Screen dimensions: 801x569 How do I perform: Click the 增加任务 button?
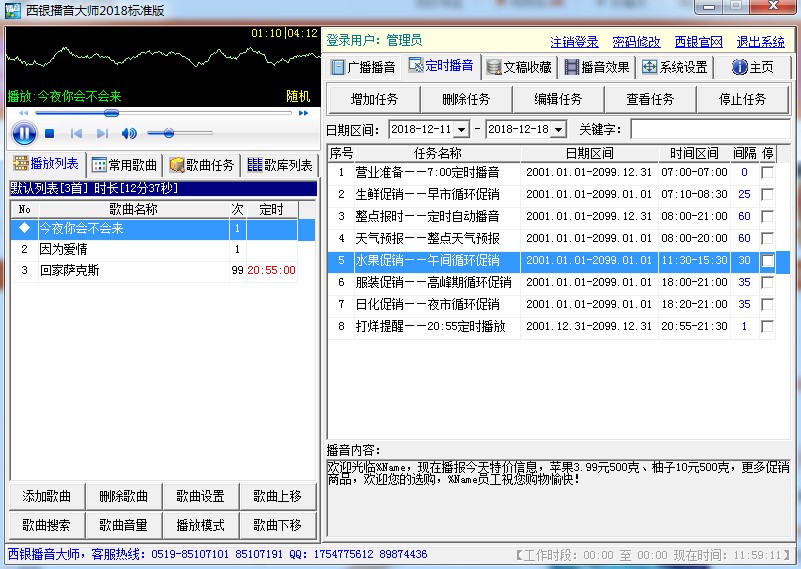point(373,99)
